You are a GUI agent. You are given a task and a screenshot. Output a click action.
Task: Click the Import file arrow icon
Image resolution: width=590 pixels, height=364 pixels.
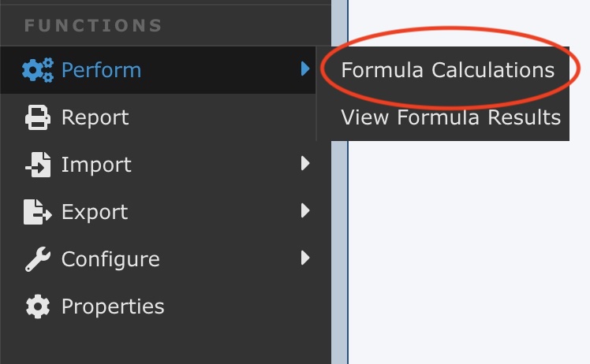[x=38, y=165]
